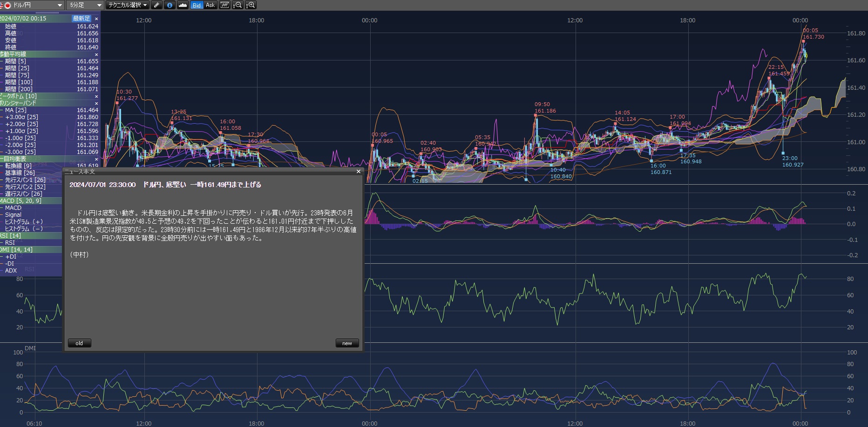Click the chart display settings icon
This screenshot has height=427, width=868.
(x=224, y=5)
